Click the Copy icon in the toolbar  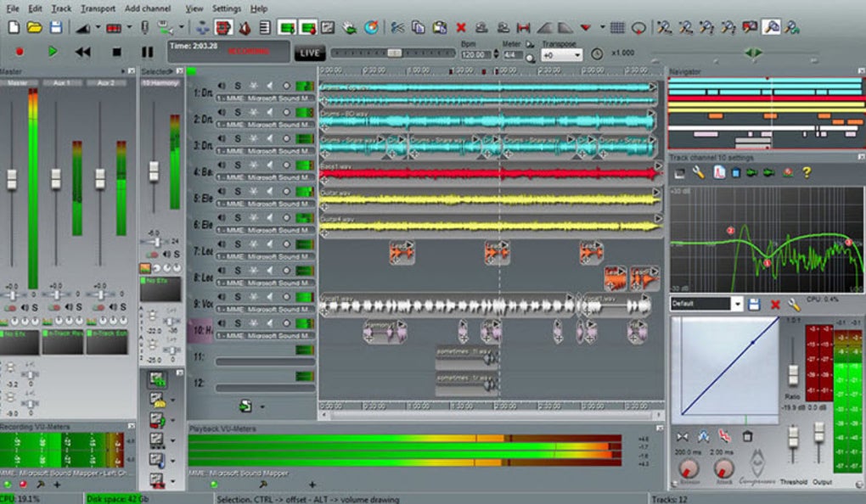tap(418, 27)
